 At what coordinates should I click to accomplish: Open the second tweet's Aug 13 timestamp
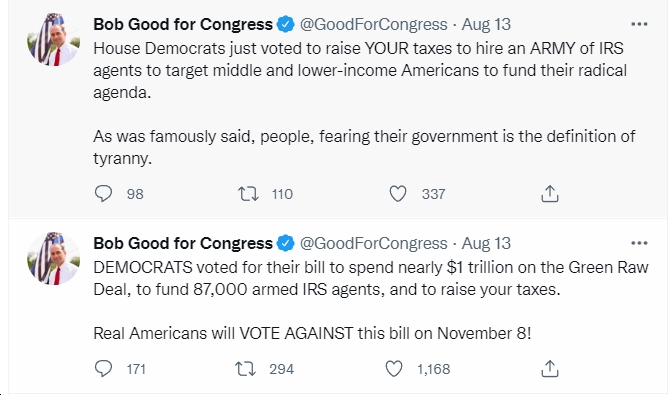(x=486, y=243)
